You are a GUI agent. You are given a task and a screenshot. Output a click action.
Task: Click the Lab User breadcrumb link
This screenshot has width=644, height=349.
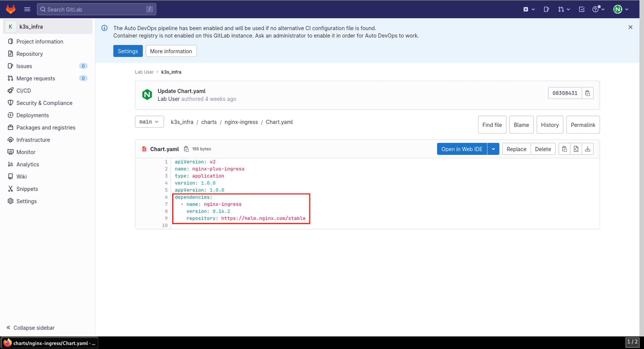pos(144,72)
